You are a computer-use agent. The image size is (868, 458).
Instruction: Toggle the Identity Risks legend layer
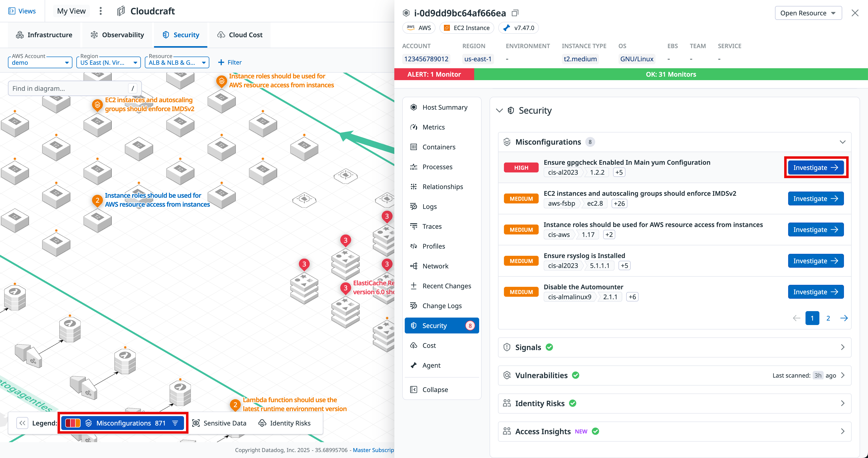tap(284, 423)
